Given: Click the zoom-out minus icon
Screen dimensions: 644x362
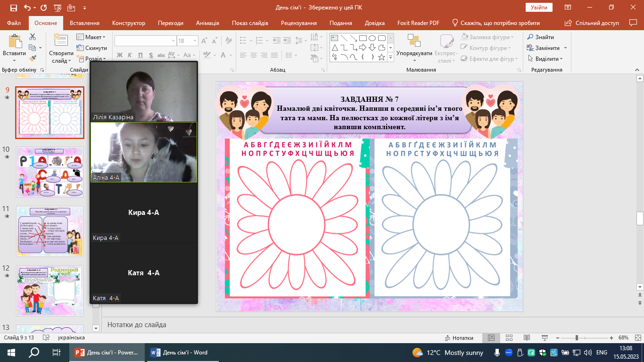Looking at the screenshot, I should [x=557, y=338].
